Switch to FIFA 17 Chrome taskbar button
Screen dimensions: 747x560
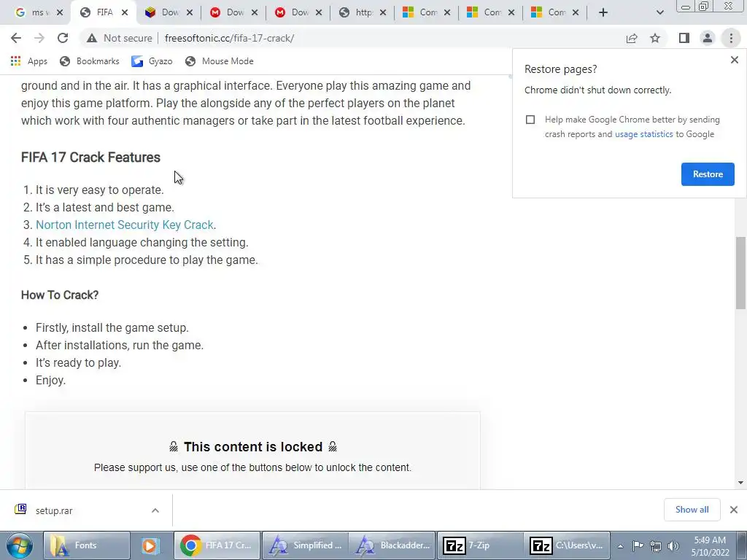click(217, 545)
